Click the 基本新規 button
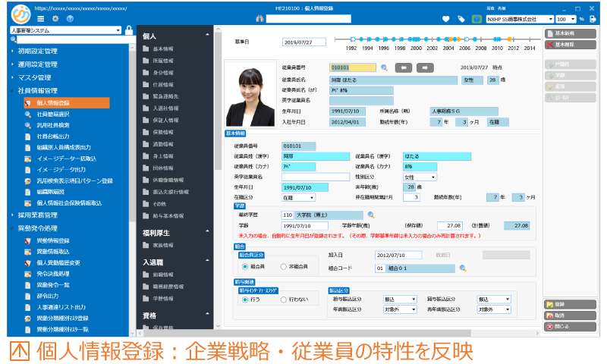The width and height of the screenshot is (607, 364). (x=569, y=33)
